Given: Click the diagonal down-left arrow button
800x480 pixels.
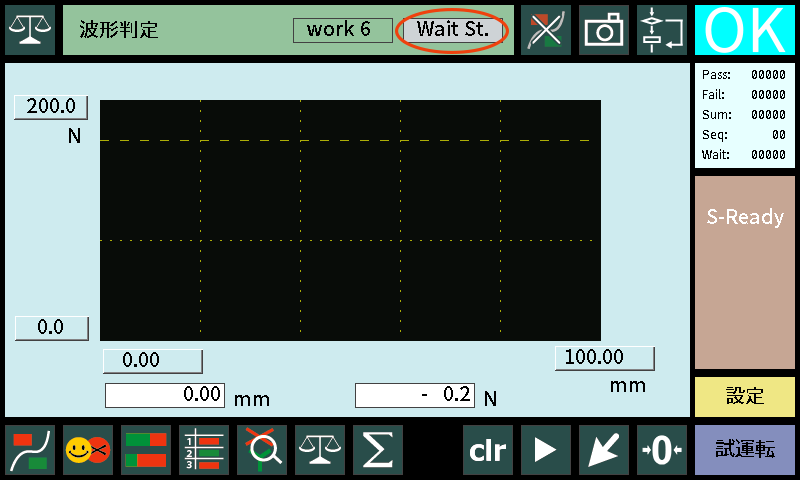Looking at the screenshot, I should pos(604,450).
